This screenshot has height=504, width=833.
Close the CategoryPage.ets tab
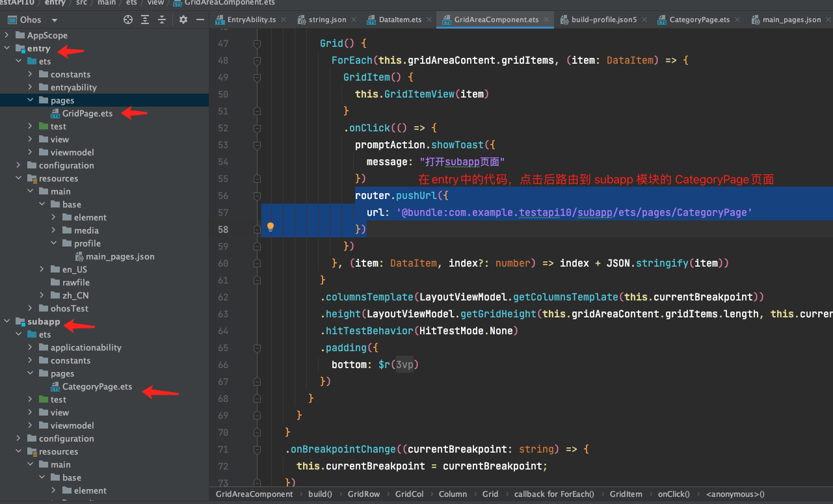pyautogui.click(x=737, y=20)
